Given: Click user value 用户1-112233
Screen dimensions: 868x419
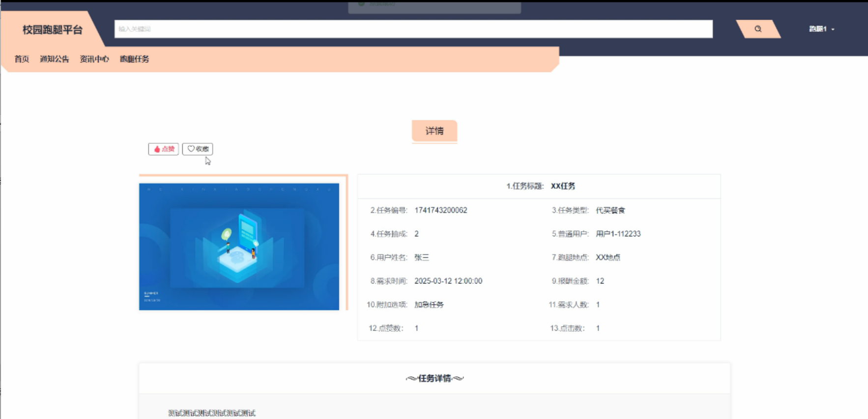Looking at the screenshot, I should tap(618, 234).
